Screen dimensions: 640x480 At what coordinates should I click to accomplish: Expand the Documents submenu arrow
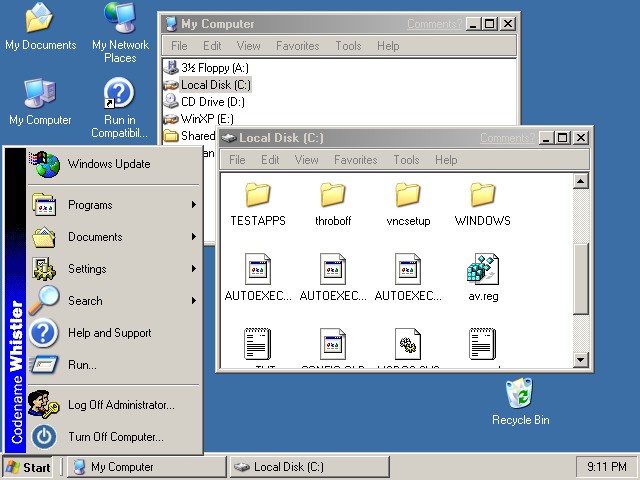[194, 237]
